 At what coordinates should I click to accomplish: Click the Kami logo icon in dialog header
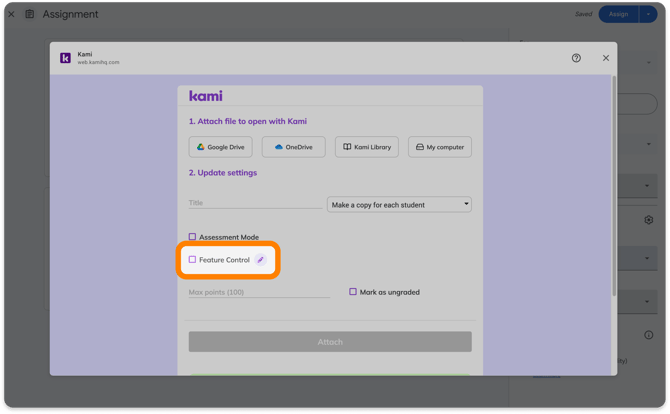(65, 58)
